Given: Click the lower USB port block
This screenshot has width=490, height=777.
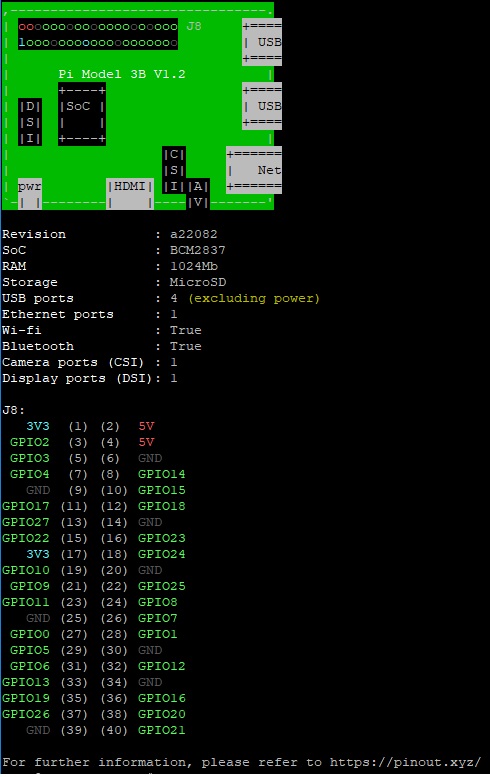Looking at the screenshot, I should tap(262, 106).
